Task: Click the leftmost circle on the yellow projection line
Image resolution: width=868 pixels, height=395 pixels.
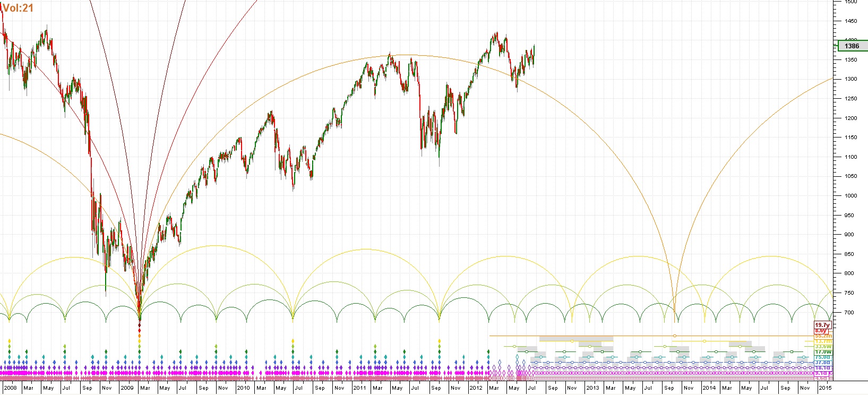Action: click(x=572, y=341)
